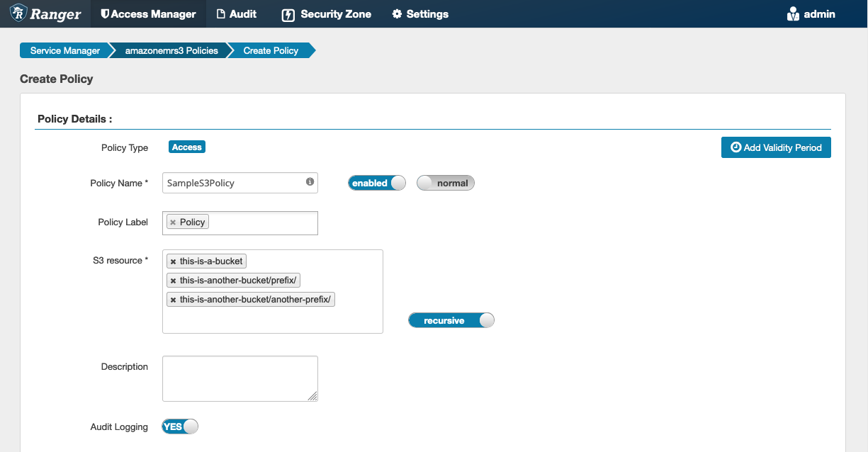Click the info icon beside Policy Name
The height and width of the screenshot is (452, 868).
(310, 182)
